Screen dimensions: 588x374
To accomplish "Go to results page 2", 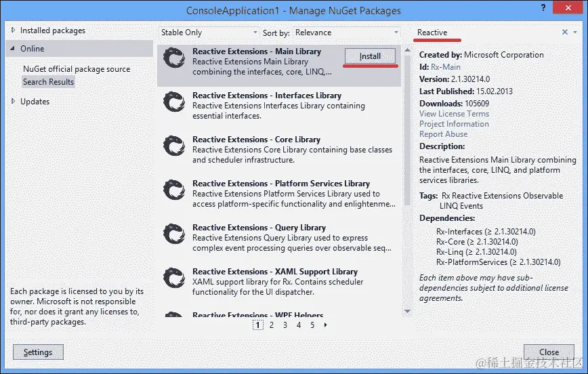I will [x=272, y=325].
